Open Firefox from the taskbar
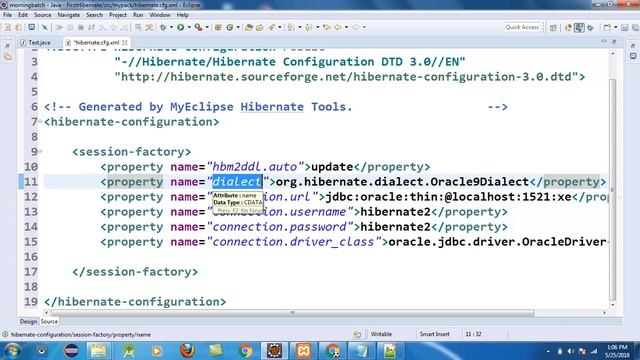The width and height of the screenshot is (640, 360). click(187, 351)
